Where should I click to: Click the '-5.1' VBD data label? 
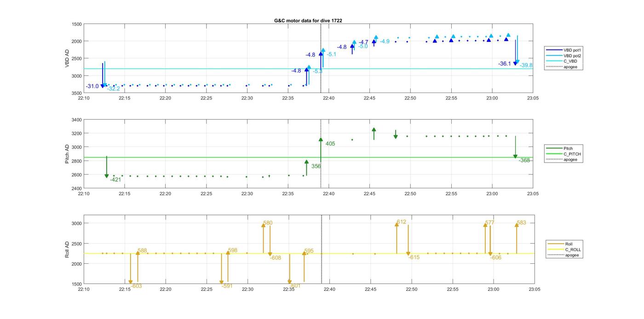(x=331, y=54)
